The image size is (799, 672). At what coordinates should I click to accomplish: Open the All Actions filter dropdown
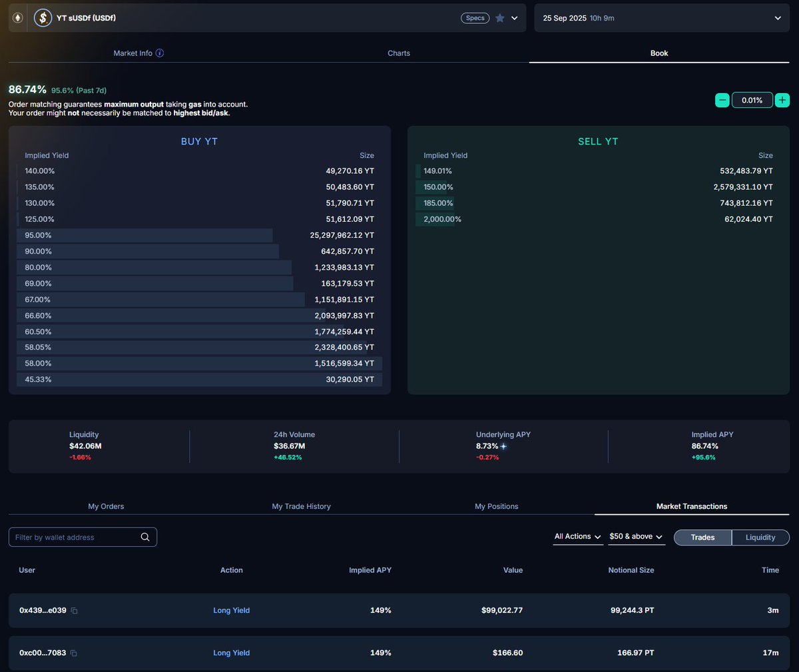click(x=578, y=537)
